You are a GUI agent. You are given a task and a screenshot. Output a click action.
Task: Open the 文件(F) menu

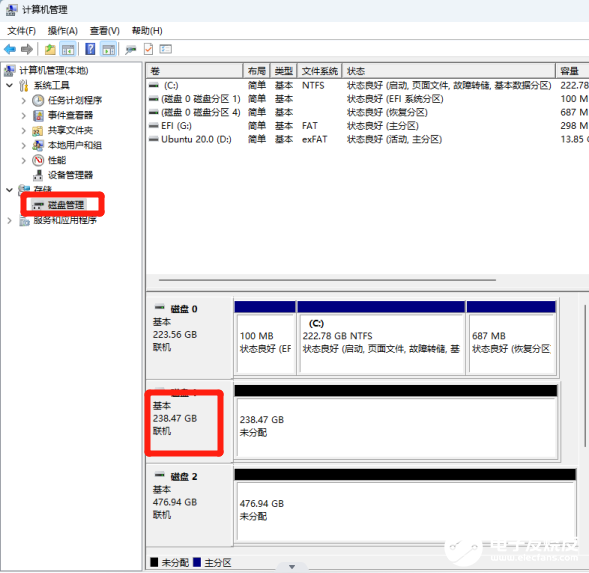[21, 31]
